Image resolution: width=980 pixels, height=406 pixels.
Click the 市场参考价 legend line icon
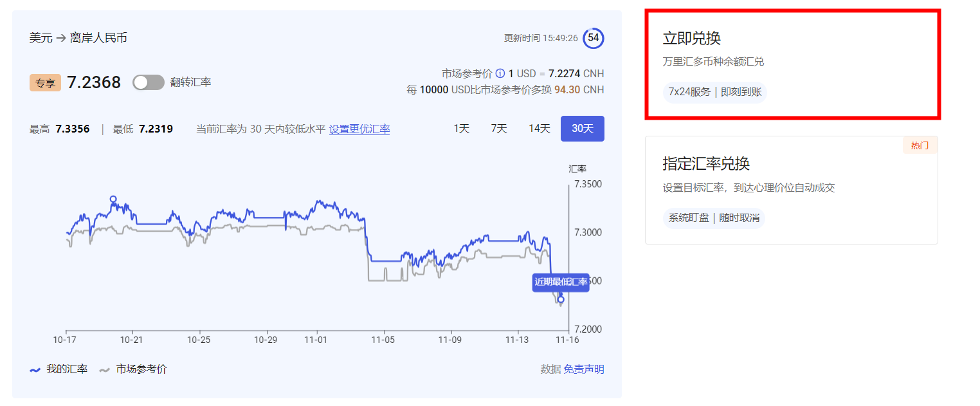[107, 369]
